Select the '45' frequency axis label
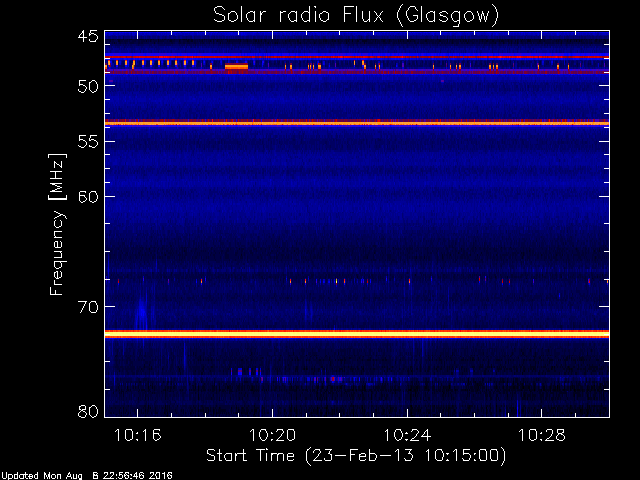The image size is (640, 480). [x=88, y=37]
